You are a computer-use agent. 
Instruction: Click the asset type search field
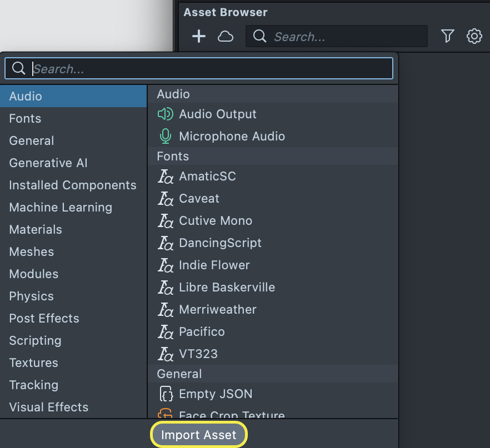(211, 69)
